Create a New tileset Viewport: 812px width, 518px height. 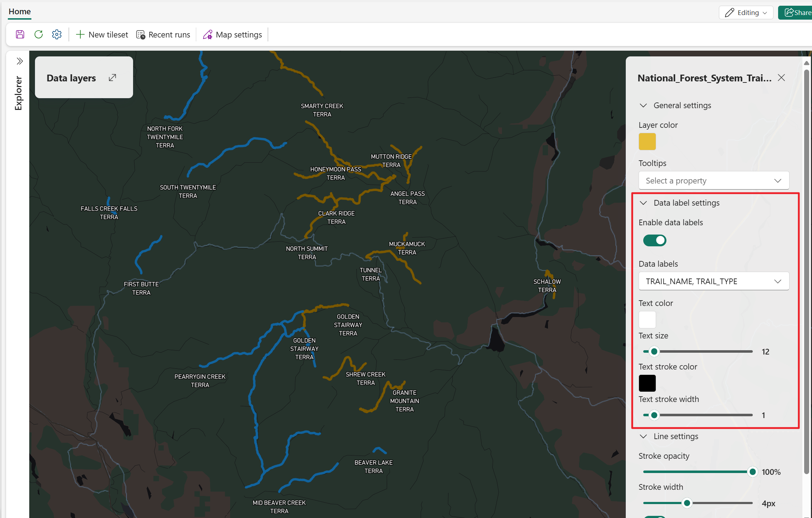102,34
